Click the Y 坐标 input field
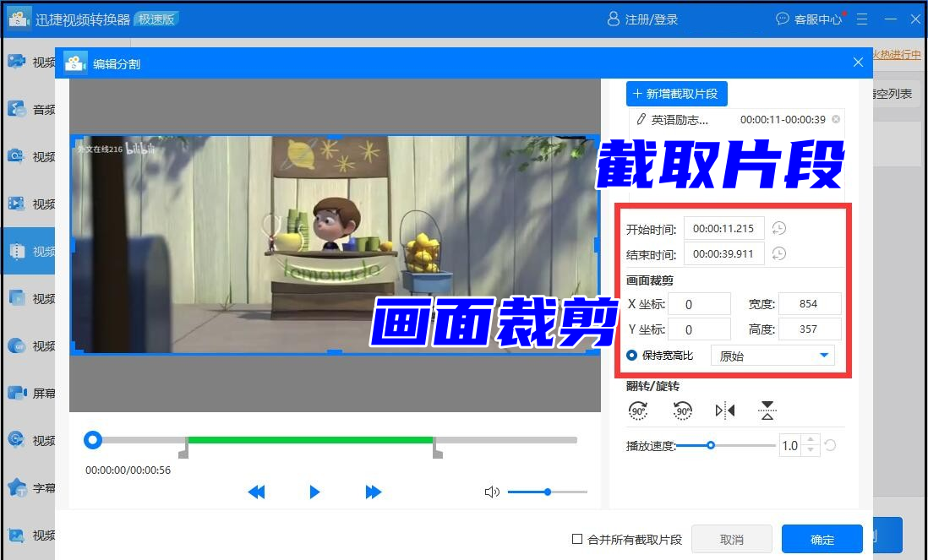928x560 pixels. tap(699, 329)
